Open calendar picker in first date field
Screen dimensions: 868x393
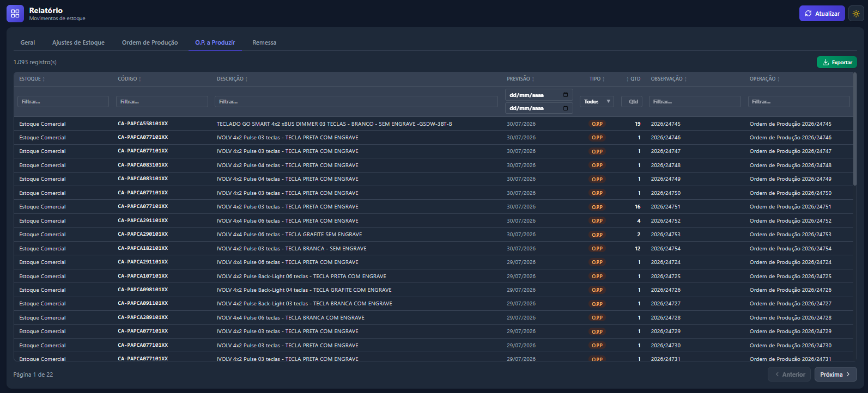[566, 95]
